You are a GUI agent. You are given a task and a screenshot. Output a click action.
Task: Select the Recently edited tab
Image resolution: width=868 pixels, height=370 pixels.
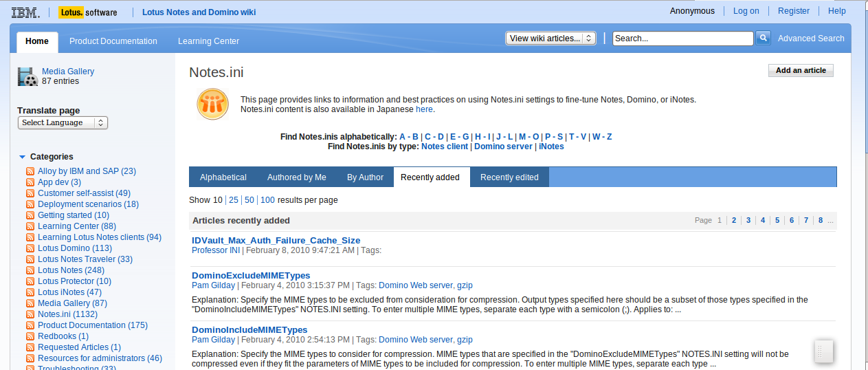coord(509,177)
